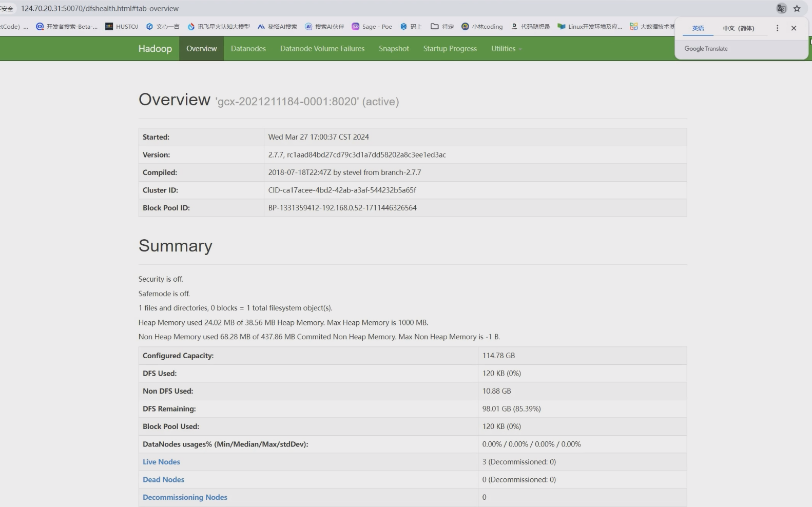This screenshot has height=507, width=812.
Task: Open the 讯飞星火认知大模型 bookmark
Action: coord(219,27)
